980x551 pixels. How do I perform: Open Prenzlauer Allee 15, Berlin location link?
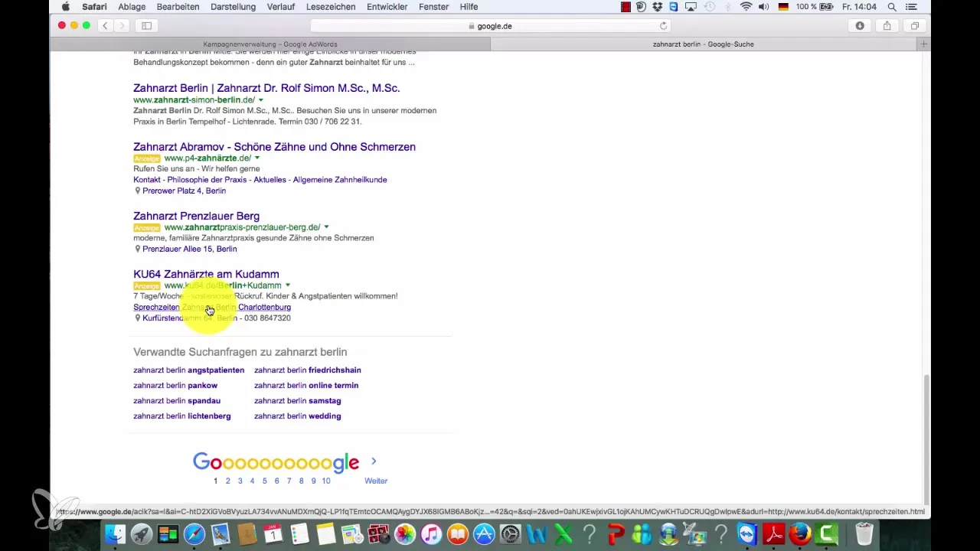(189, 249)
